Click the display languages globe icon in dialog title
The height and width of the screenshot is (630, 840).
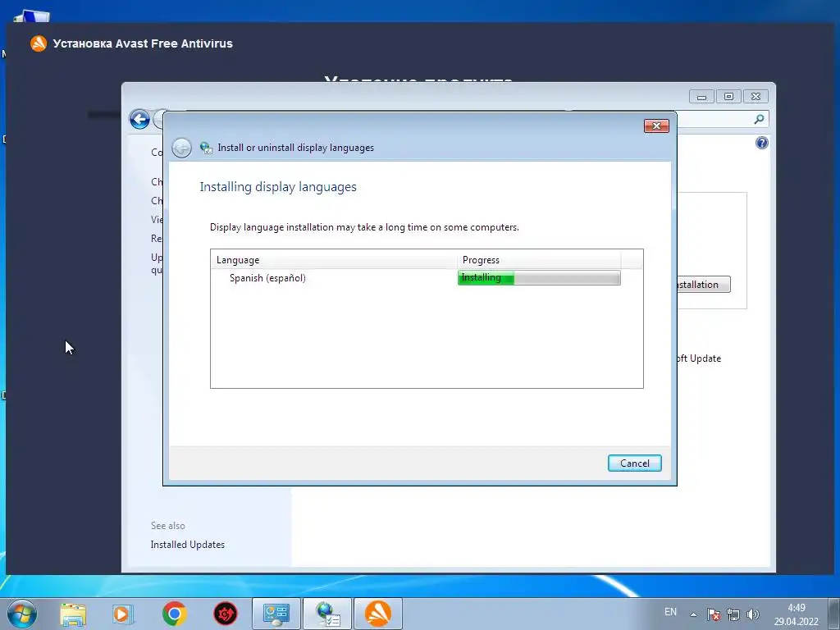click(x=206, y=148)
